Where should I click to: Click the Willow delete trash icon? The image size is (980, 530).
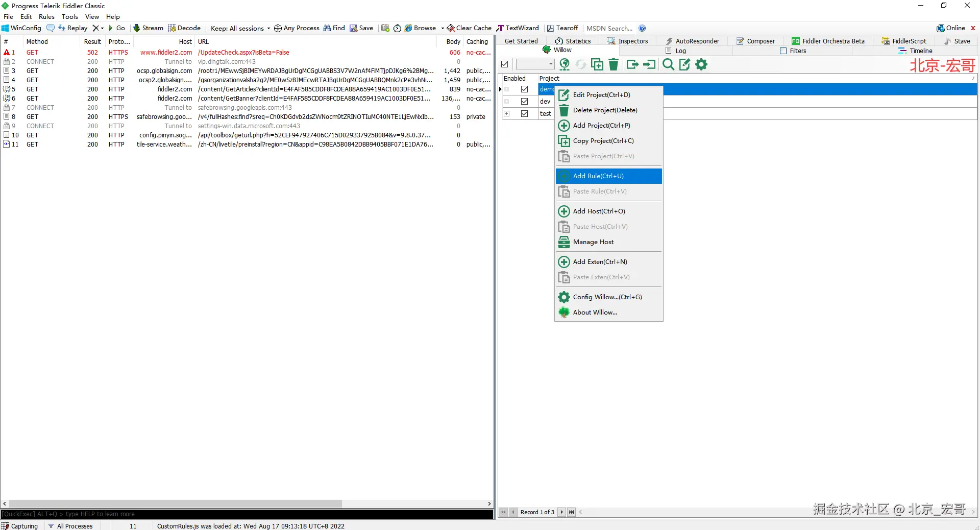coord(614,64)
